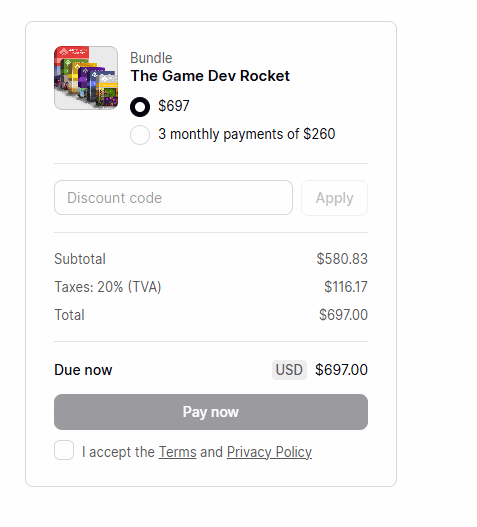Click the Game Dev Rocket bundle thumbnail
The width and height of the screenshot is (477, 527).
point(86,78)
